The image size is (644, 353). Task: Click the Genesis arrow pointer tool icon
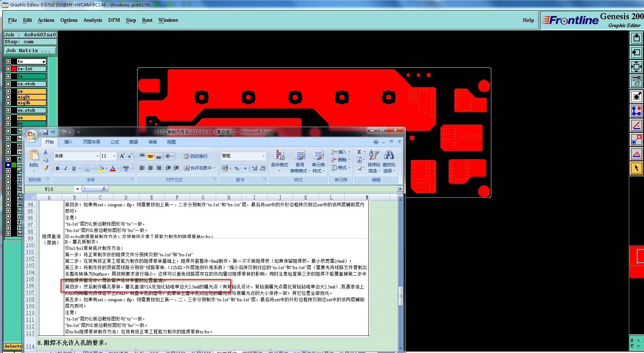click(636, 168)
